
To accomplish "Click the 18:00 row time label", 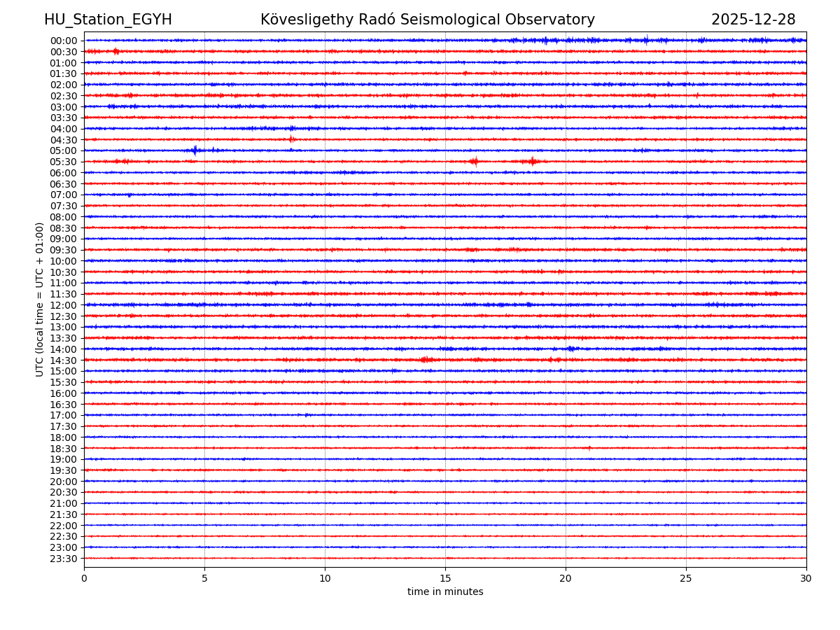I will pos(64,437).
